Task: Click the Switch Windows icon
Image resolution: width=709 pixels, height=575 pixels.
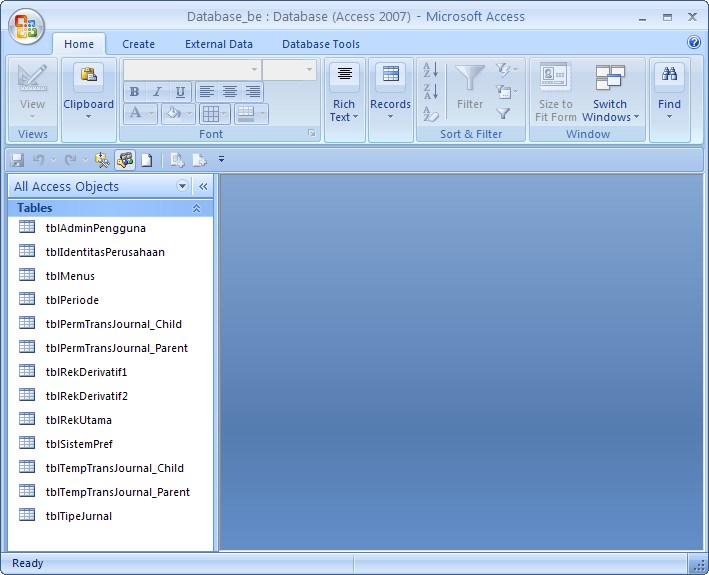Action: 610,77
